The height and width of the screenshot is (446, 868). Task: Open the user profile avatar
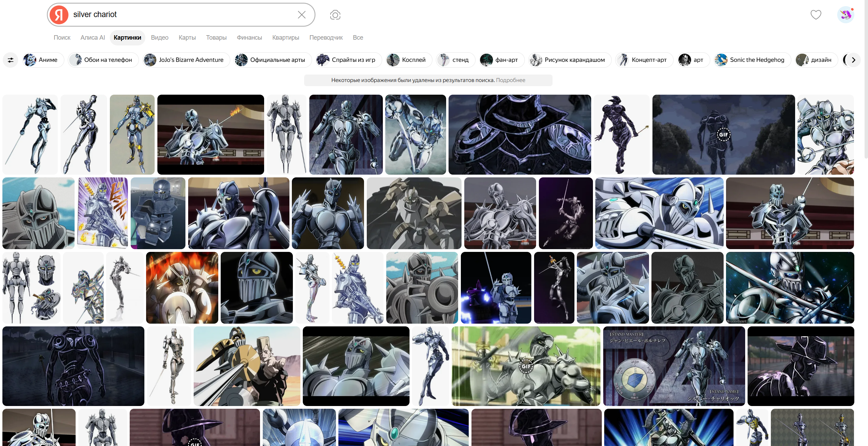[x=845, y=15]
